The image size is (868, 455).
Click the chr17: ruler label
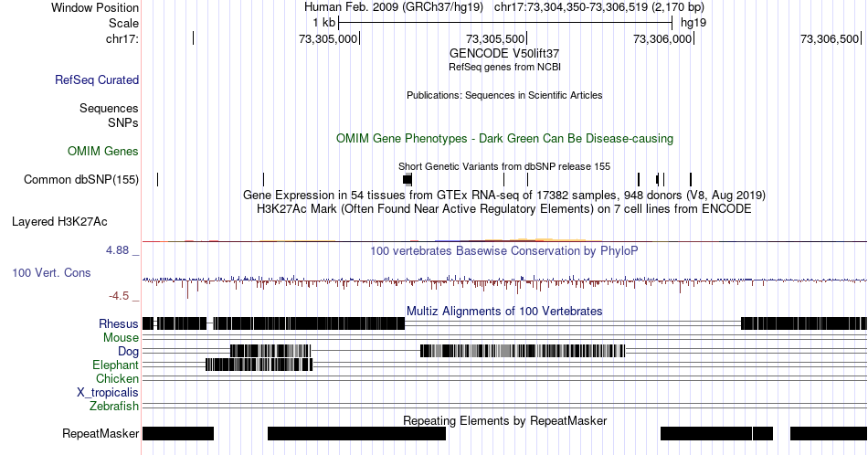point(122,38)
